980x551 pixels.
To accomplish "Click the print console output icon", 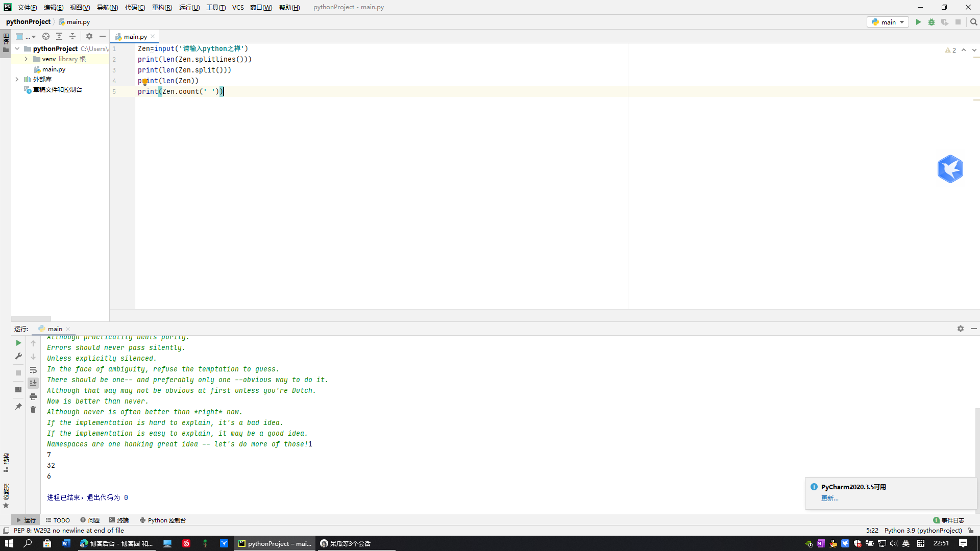I will [x=33, y=396].
